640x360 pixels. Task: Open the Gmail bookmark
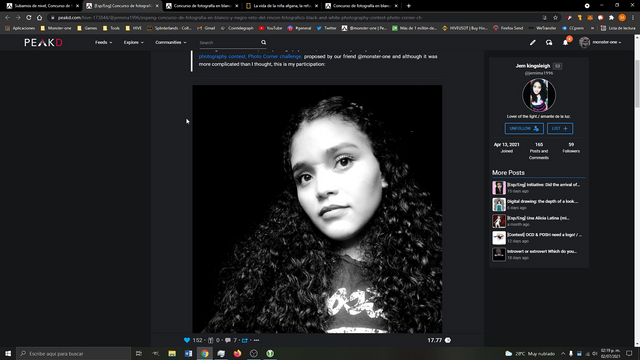(x=206, y=28)
